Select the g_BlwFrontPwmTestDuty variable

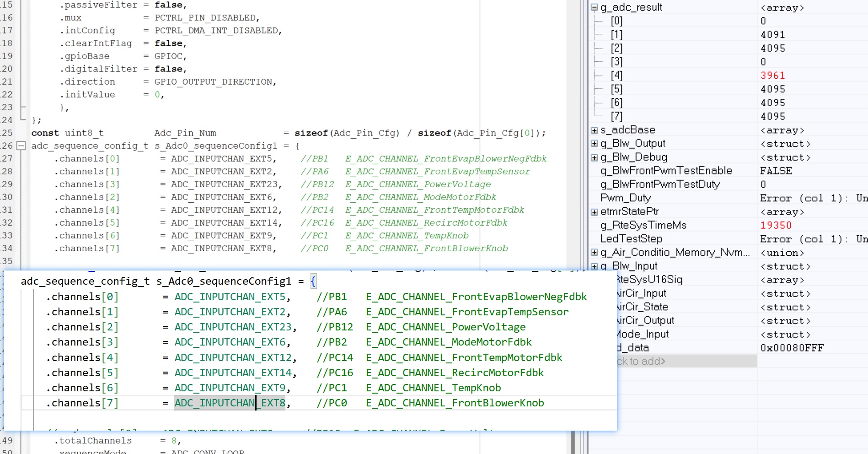tap(660, 184)
